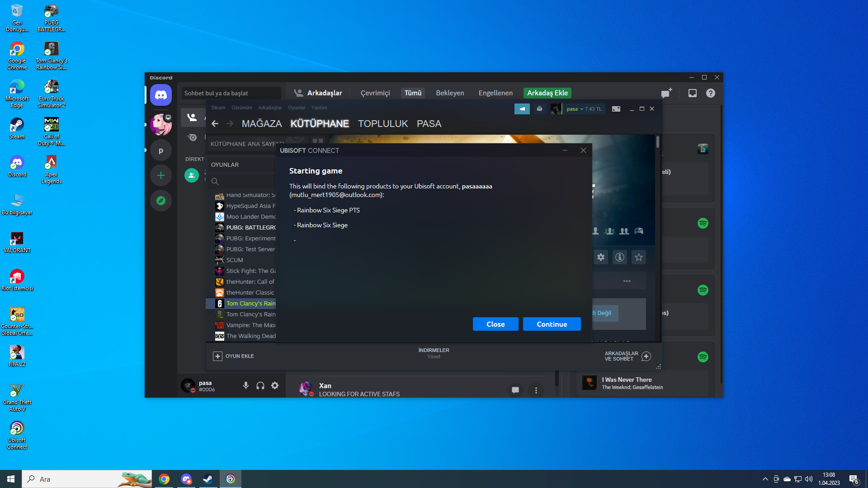Screen dimensions: 868x488
Task: Open Steam Arkadaşlar menu
Action: [270, 108]
